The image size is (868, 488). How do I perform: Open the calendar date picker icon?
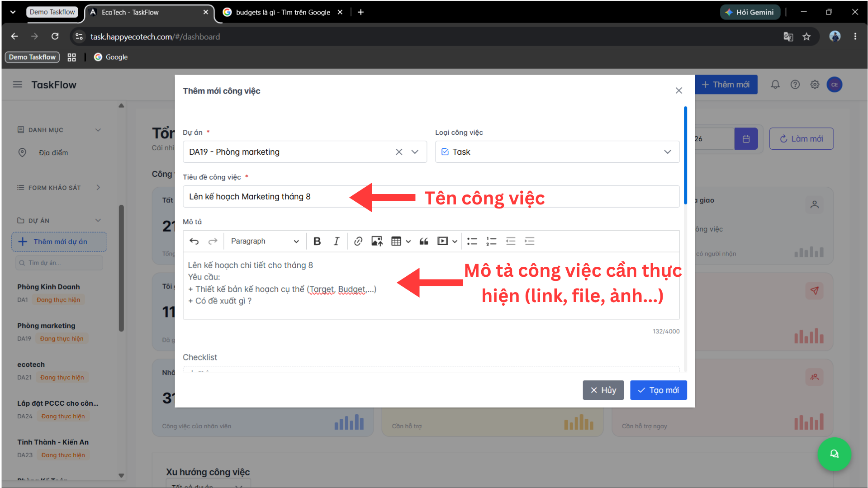coord(746,139)
